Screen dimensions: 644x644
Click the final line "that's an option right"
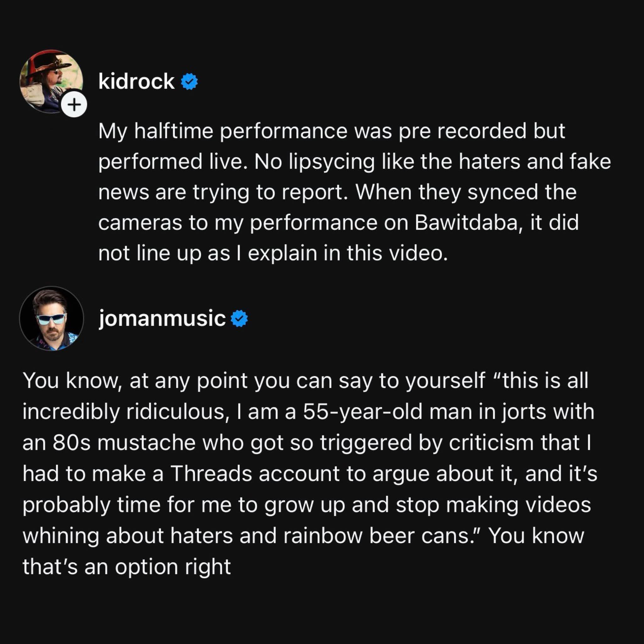[127, 567]
